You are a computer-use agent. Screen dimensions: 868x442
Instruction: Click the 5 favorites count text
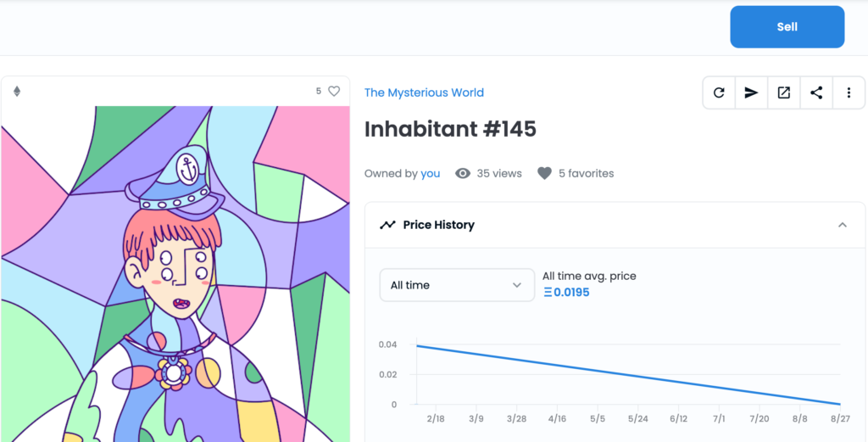click(587, 173)
